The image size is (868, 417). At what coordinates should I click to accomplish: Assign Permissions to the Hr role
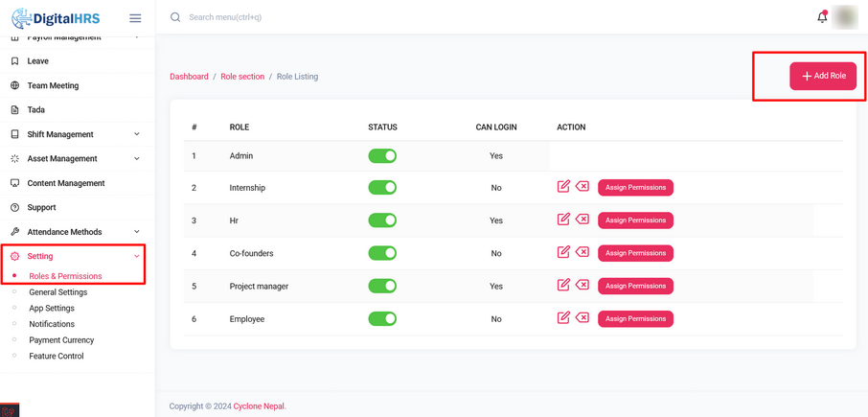pyautogui.click(x=635, y=220)
